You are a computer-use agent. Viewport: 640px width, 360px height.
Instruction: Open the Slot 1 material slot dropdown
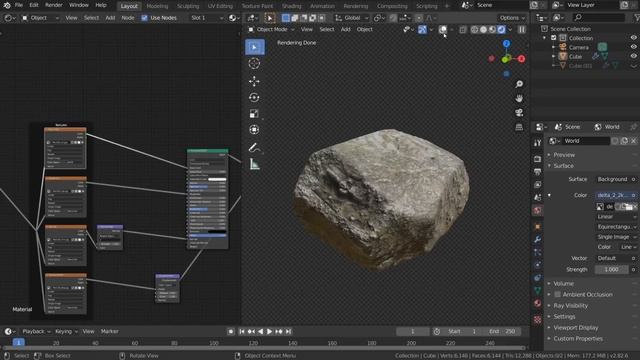pyautogui.click(x=207, y=18)
